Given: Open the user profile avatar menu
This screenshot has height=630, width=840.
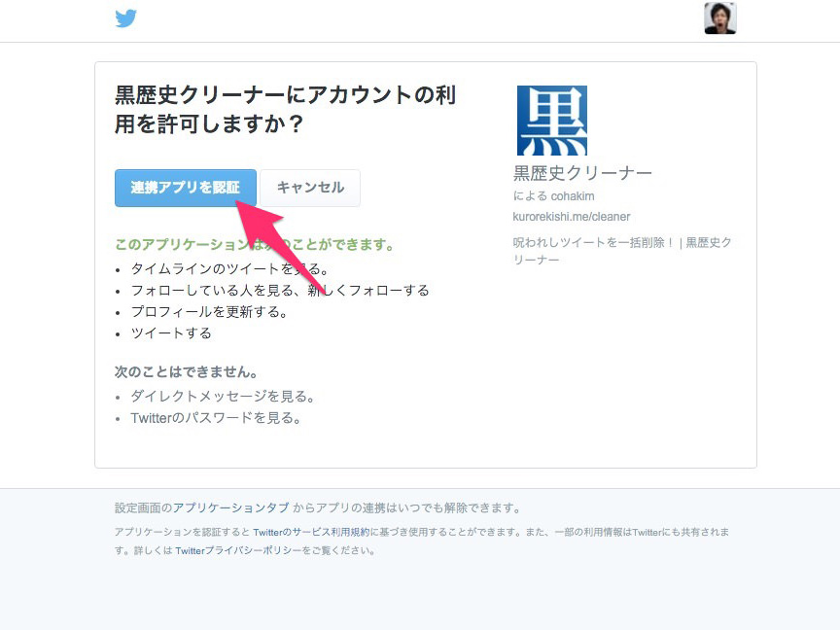Looking at the screenshot, I should click(x=720, y=18).
